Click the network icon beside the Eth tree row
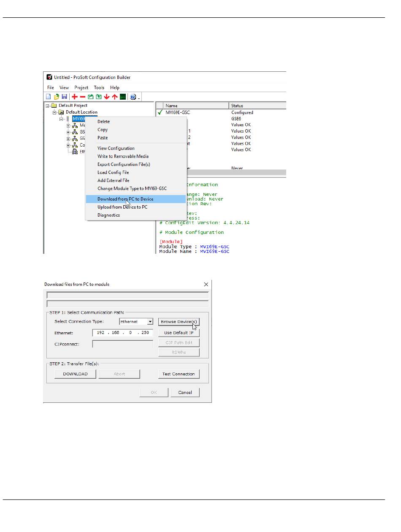The width and height of the screenshot is (401, 532). point(76,152)
